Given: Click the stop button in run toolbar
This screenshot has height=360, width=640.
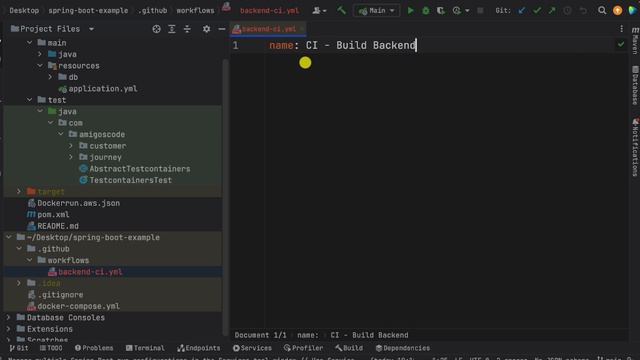Looking at the screenshot, I should [480, 11].
